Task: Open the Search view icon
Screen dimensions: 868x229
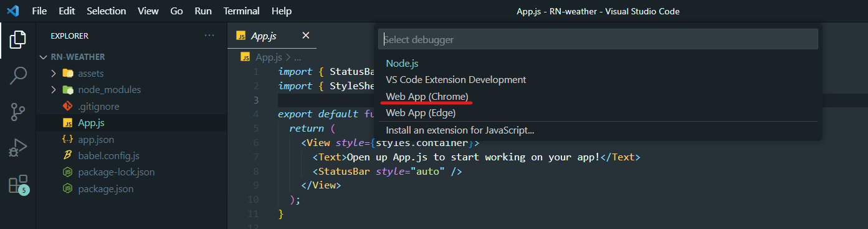Action: pyautogui.click(x=18, y=76)
